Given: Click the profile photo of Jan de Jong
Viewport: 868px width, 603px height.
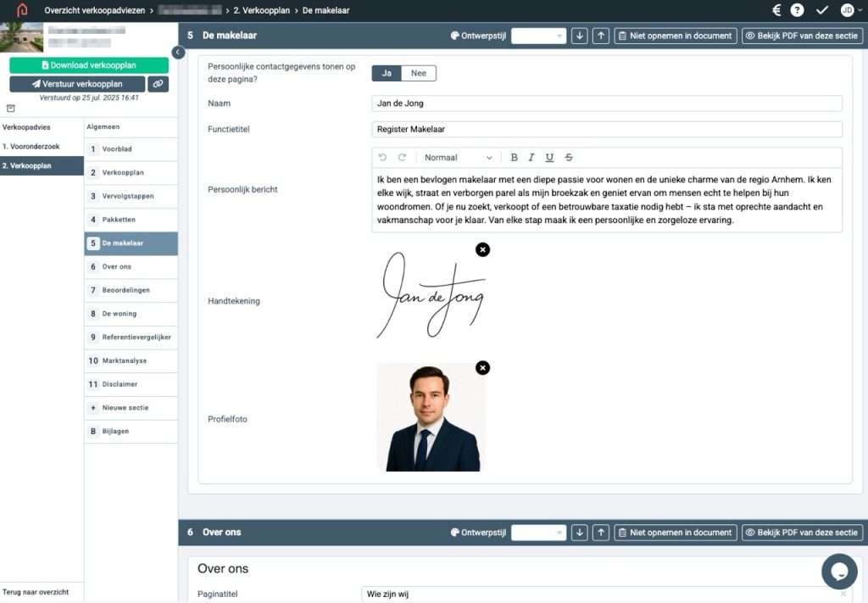Looking at the screenshot, I should coord(431,417).
